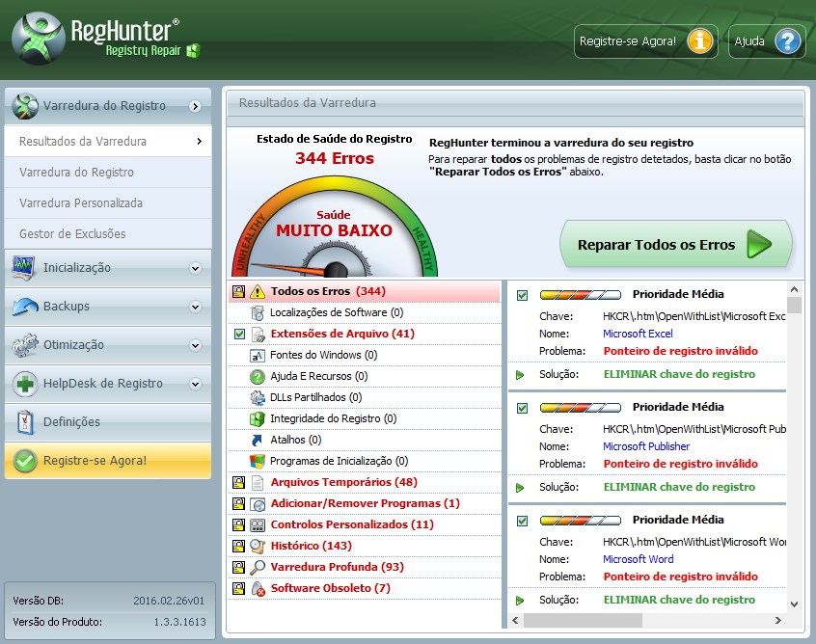This screenshot has width=816, height=644.
Task: Click the Reparar Todos os Erros button
Action: [x=675, y=244]
